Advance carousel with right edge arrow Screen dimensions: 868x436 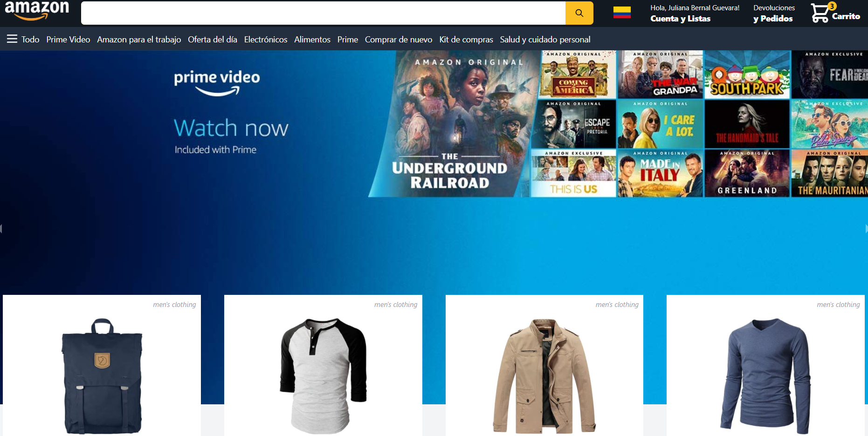pos(866,228)
